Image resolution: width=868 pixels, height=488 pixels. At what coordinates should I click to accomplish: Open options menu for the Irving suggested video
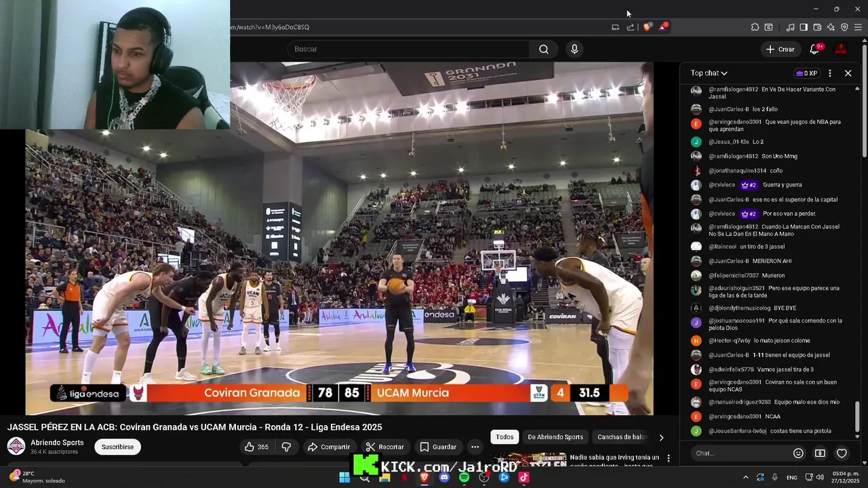click(x=669, y=459)
